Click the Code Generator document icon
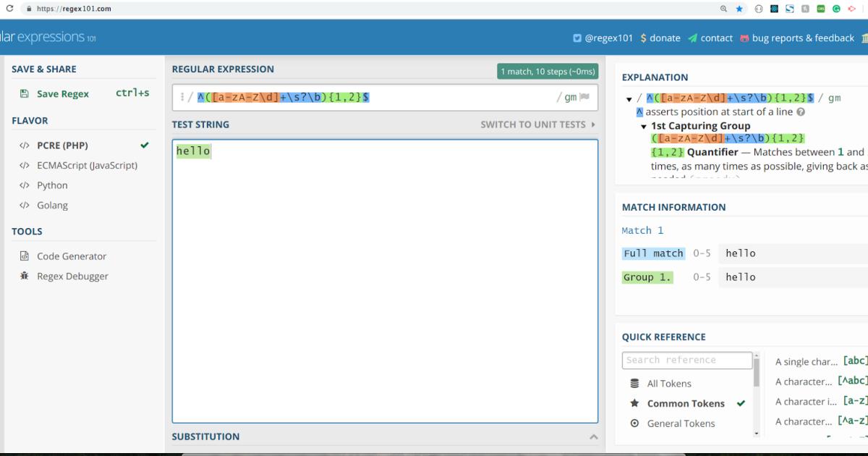Viewport: 868px width, 456px height. 25,256
